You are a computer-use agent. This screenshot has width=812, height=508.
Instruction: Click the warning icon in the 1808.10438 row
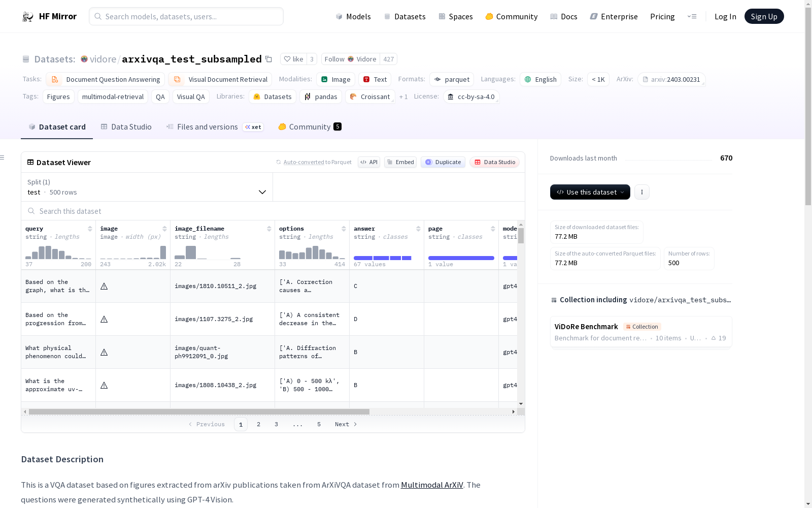click(x=104, y=386)
